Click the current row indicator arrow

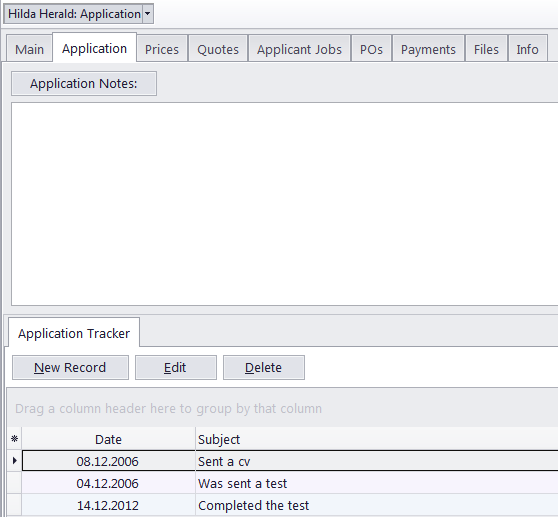(x=14, y=461)
